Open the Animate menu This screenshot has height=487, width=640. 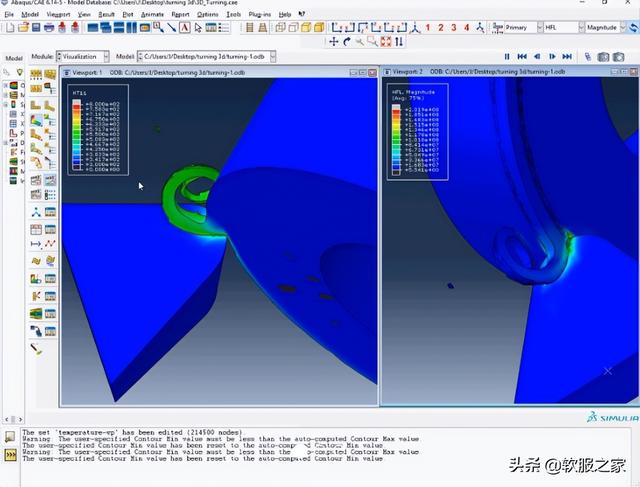coord(152,14)
